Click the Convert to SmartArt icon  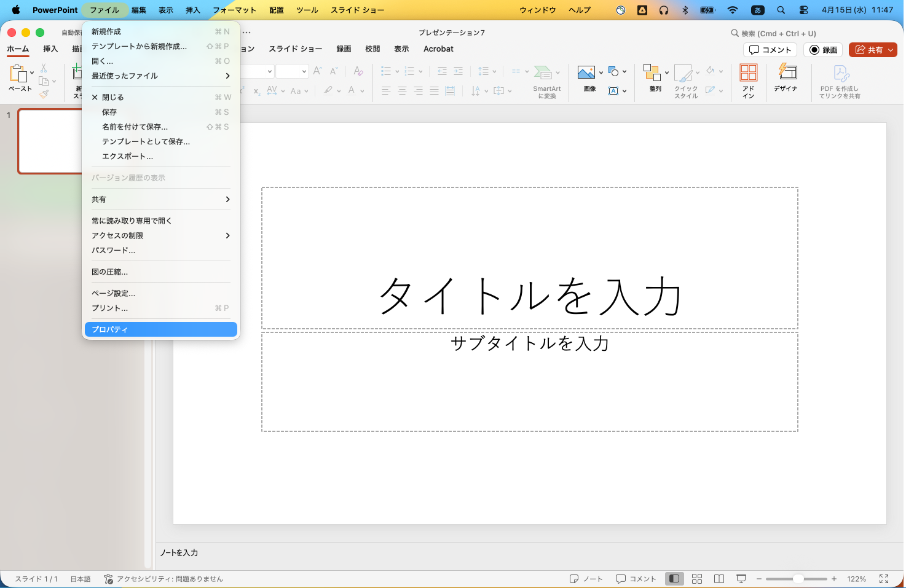[x=543, y=74]
